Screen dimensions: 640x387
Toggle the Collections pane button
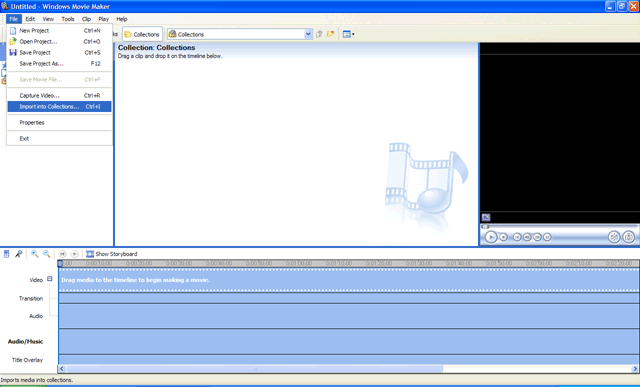(142, 34)
